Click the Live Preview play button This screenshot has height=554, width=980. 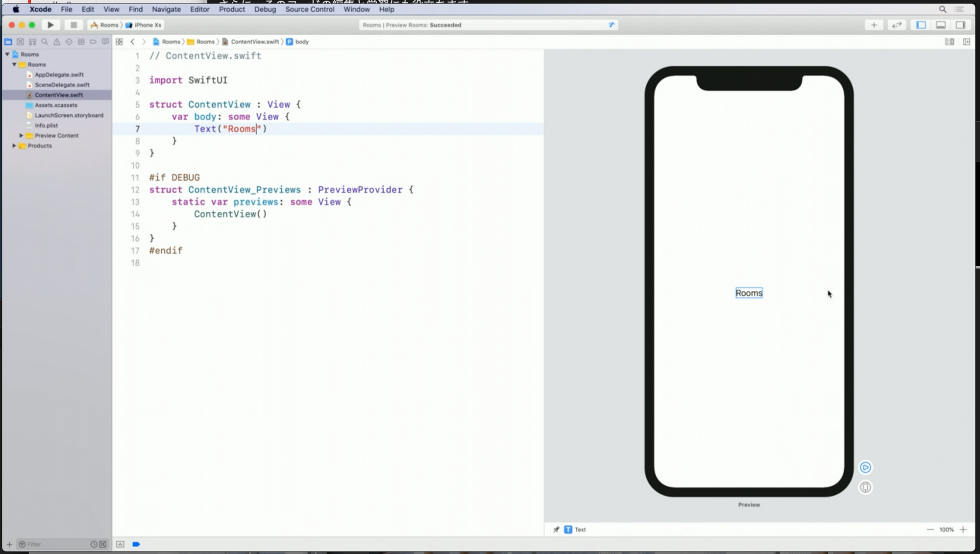[x=865, y=467]
